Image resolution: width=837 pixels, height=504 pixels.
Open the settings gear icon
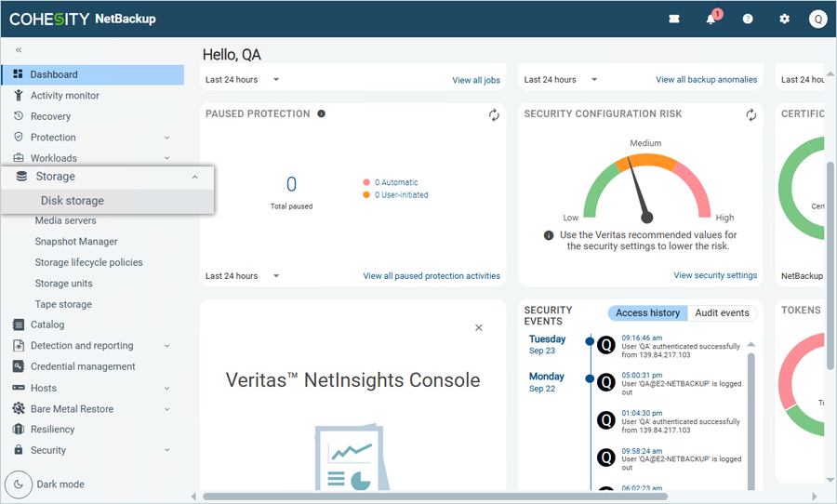(784, 20)
